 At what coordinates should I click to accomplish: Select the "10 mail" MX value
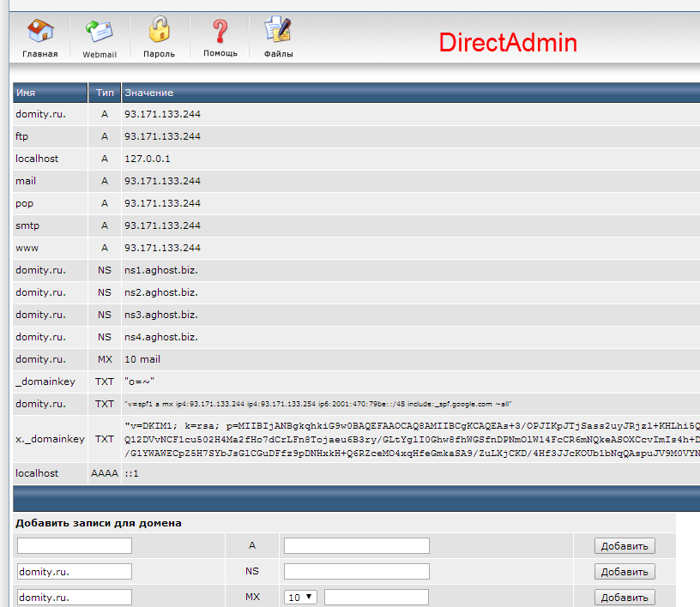tap(142, 360)
